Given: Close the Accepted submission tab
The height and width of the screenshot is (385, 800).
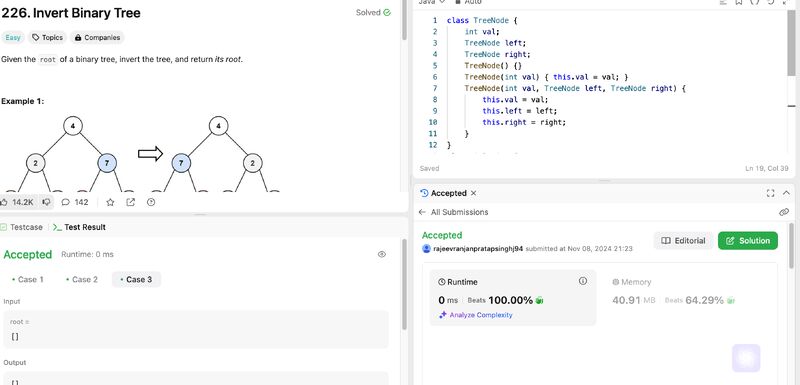Looking at the screenshot, I should 473,193.
